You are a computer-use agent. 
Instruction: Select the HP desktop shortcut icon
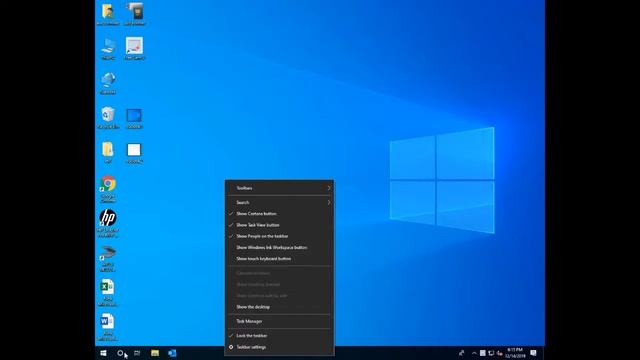(108, 223)
